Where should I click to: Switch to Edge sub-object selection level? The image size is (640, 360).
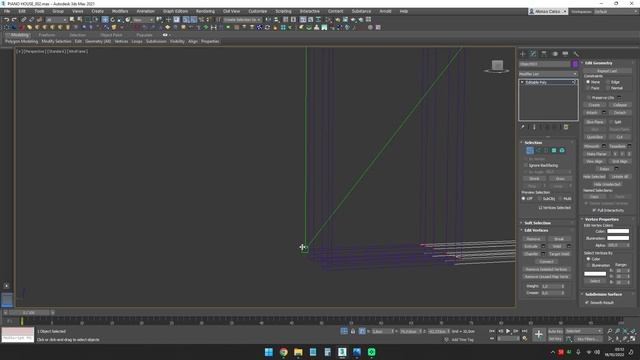[538, 151]
